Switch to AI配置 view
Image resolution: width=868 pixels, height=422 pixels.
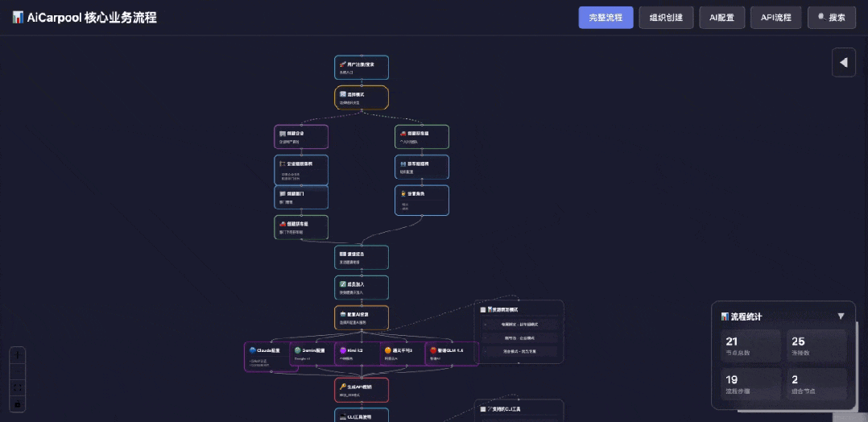pyautogui.click(x=721, y=18)
